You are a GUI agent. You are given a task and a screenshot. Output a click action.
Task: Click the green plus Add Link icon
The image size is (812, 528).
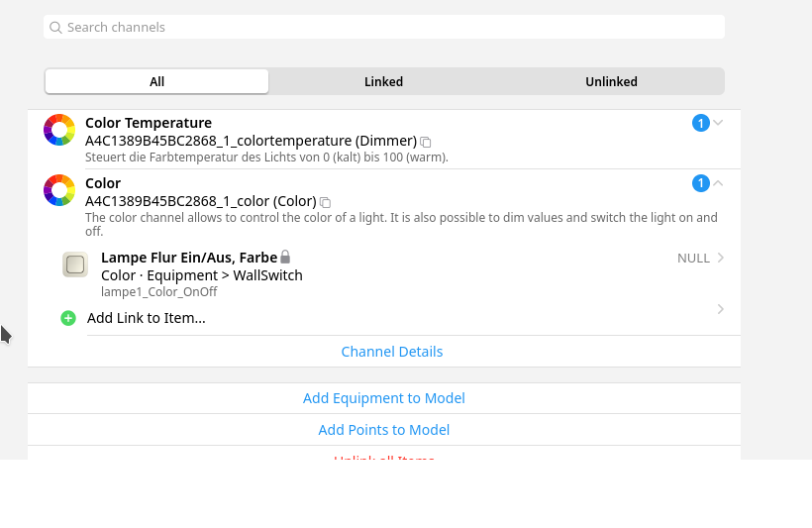pos(68,318)
